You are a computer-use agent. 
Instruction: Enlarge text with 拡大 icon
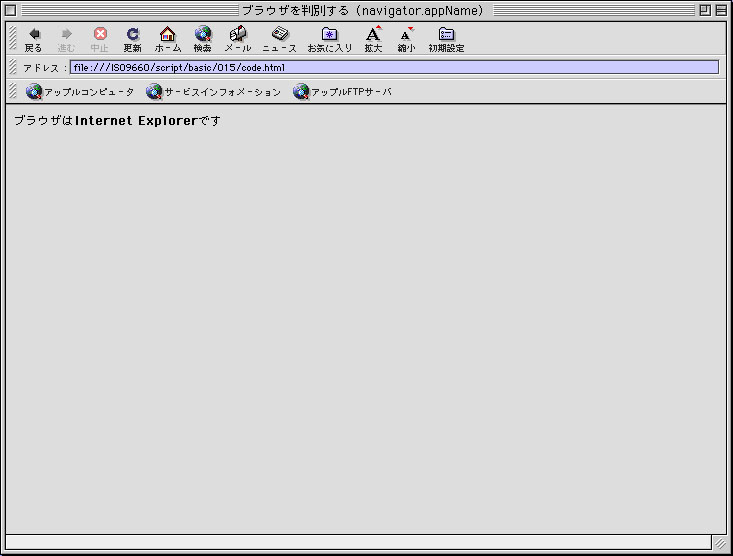click(x=374, y=39)
